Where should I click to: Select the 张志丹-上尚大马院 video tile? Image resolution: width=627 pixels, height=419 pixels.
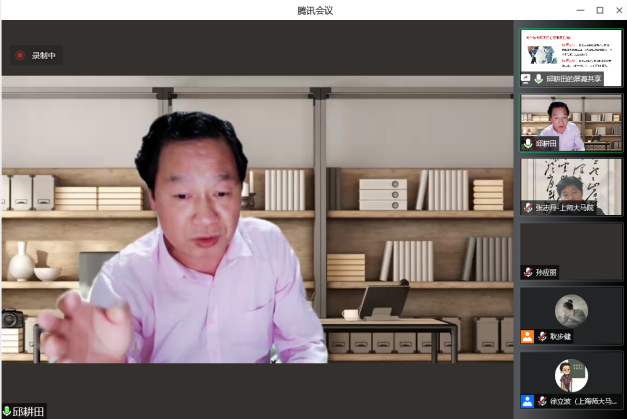571,183
